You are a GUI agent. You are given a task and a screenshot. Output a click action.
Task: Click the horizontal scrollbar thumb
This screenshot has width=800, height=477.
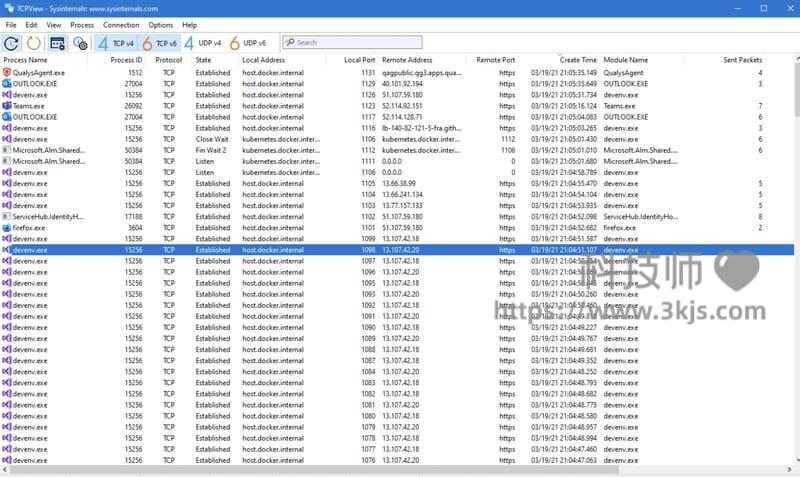pos(314,469)
